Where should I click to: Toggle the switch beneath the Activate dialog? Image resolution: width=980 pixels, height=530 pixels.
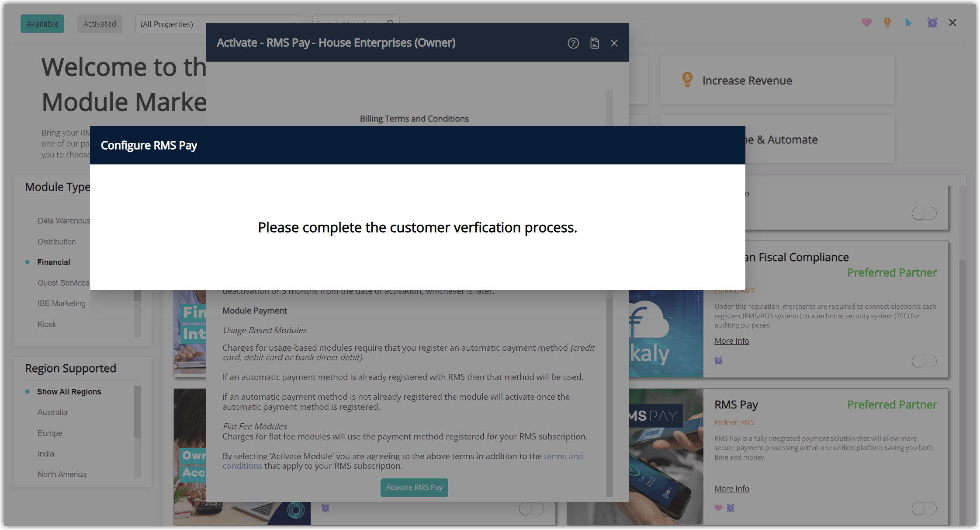point(531,509)
